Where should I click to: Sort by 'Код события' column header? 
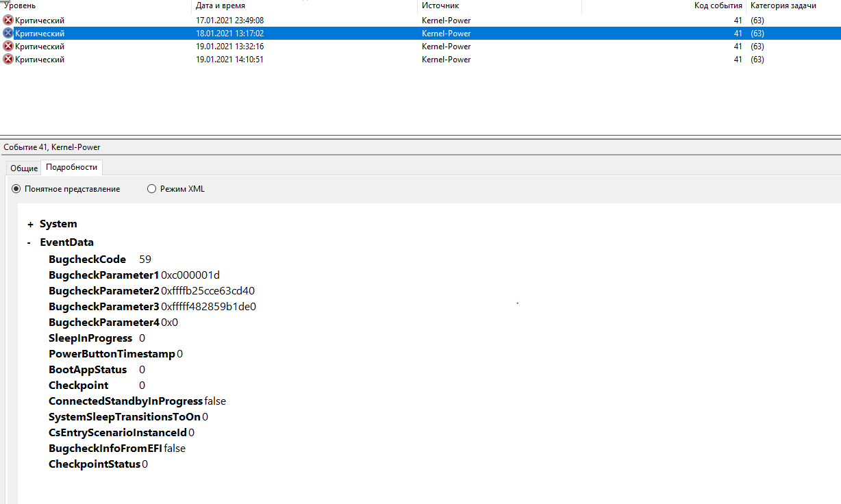tap(664, 5)
